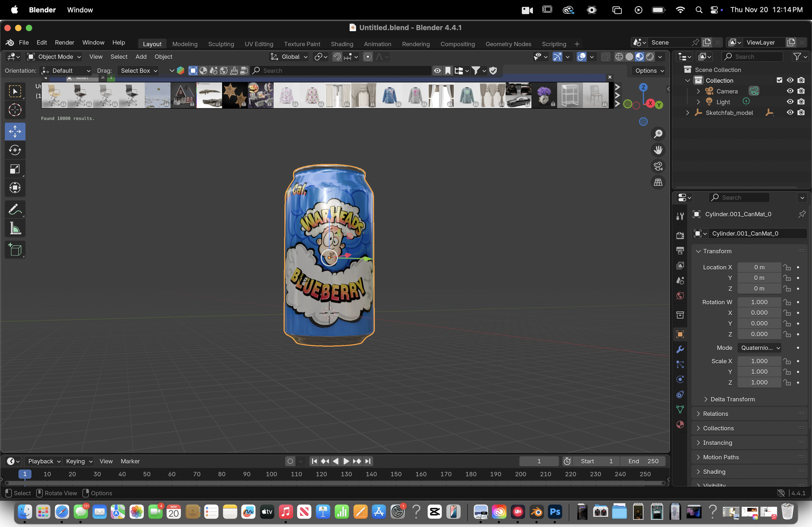Open the Object Constraints tab
The width and height of the screenshot is (812, 527).
(680, 394)
